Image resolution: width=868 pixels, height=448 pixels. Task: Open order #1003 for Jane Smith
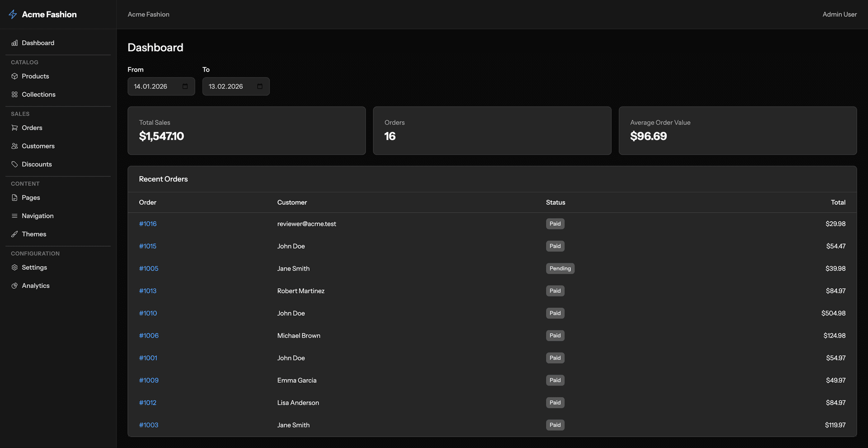(x=149, y=425)
